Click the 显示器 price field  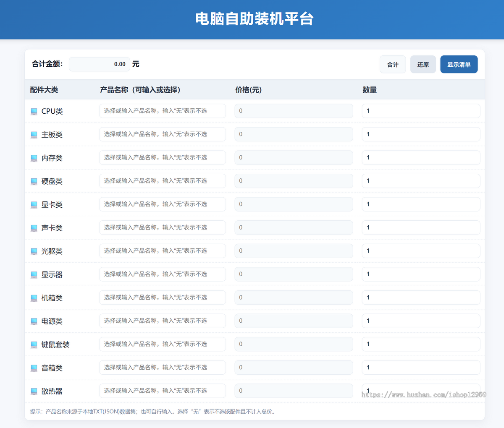[x=294, y=274]
